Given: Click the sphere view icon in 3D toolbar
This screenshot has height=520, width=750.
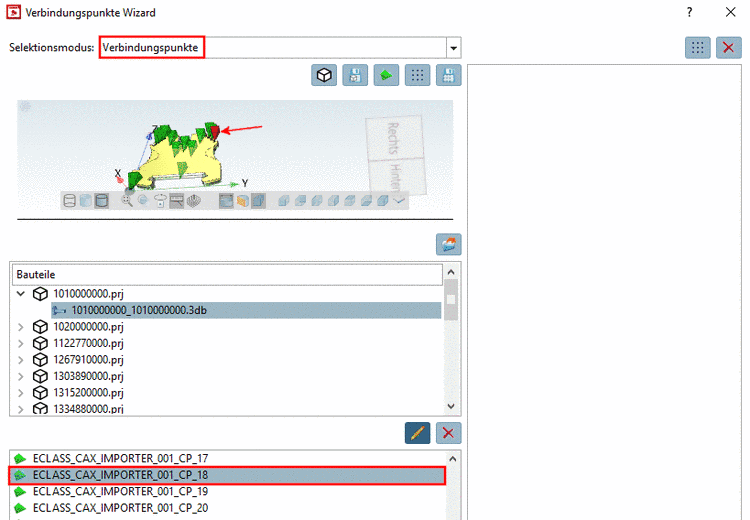Looking at the screenshot, I should (x=143, y=200).
